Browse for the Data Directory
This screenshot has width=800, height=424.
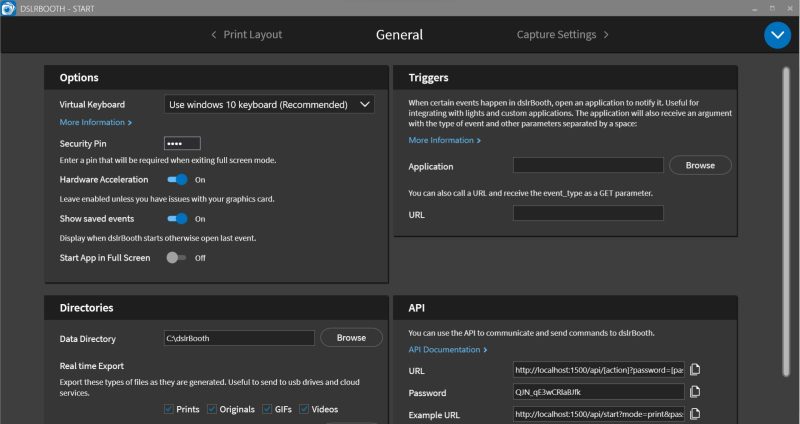[351, 338]
